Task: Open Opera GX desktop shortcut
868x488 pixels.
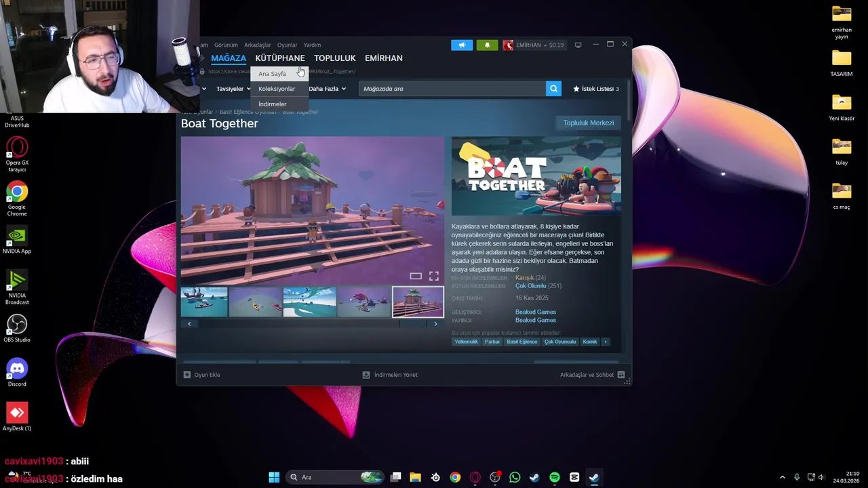Action: [x=17, y=154]
